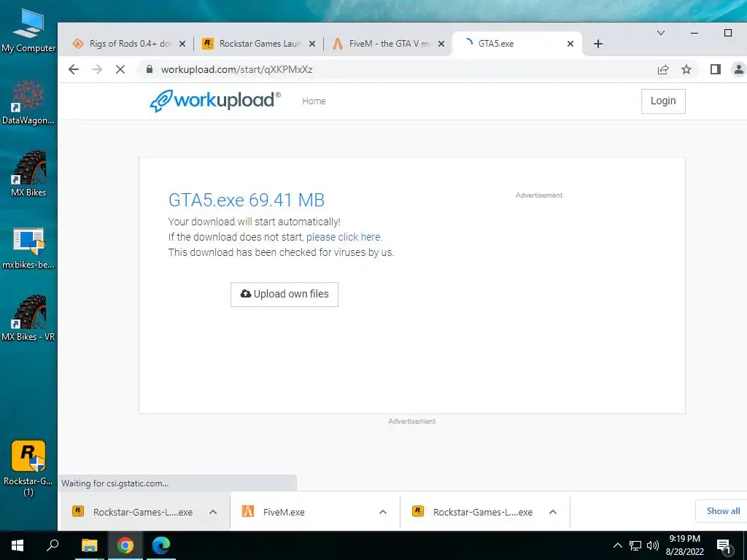The image size is (747, 560).
Task: Select the MX Bikes - VR shortcut
Action: [x=28, y=318]
